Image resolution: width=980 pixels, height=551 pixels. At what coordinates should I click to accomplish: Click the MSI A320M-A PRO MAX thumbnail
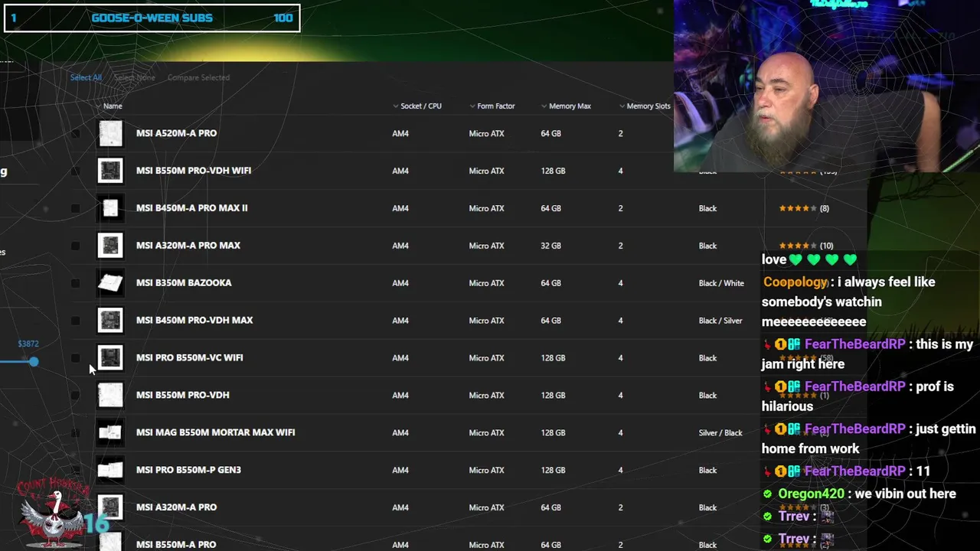click(x=110, y=246)
